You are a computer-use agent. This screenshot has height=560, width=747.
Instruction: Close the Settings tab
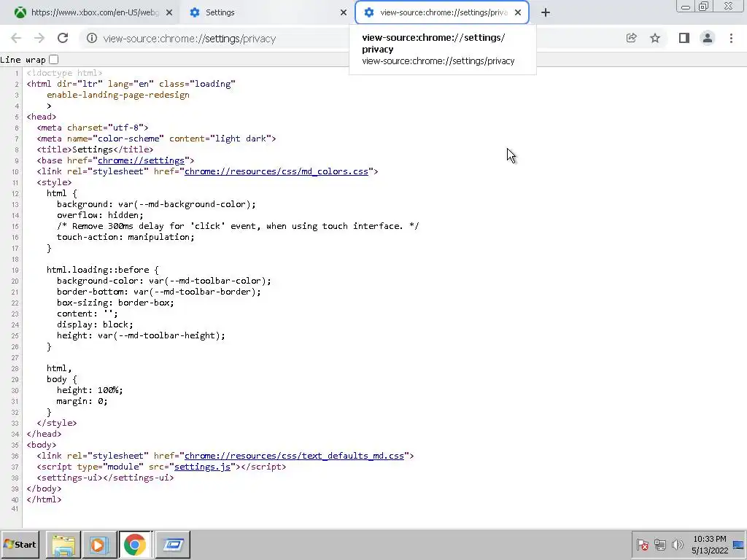click(x=344, y=12)
